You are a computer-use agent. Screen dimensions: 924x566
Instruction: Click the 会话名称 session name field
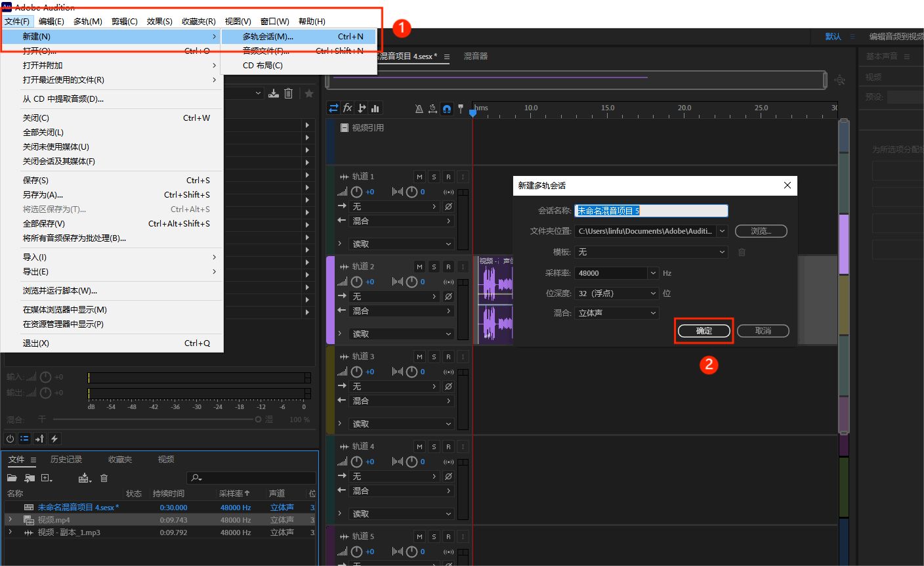pos(651,211)
